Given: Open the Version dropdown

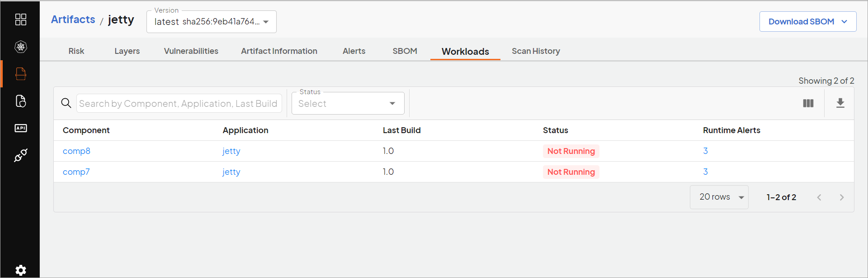Looking at the screenshot, I should (x=212, y=22).
